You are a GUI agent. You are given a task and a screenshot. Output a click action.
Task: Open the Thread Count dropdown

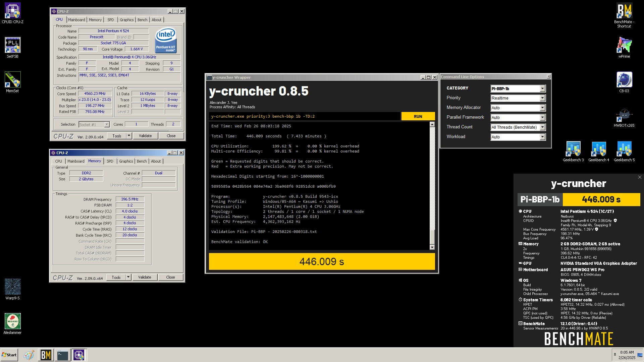(x=518, y=127)
